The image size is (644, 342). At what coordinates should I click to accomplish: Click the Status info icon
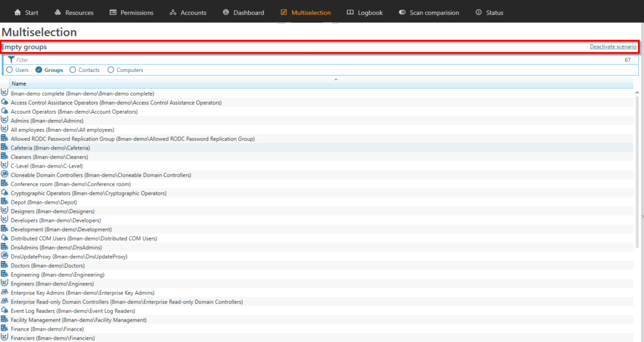(x=478, y=12)
